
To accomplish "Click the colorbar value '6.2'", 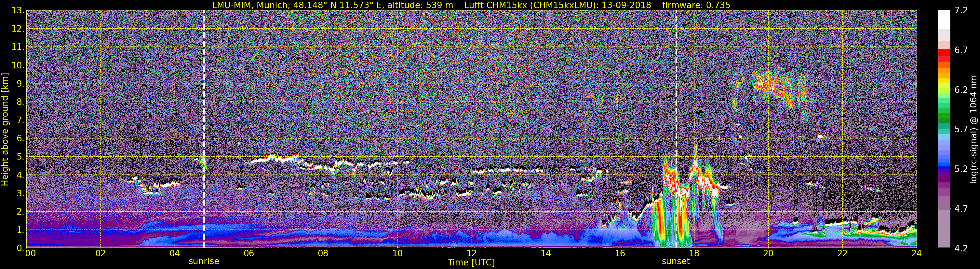I will (x=961, y=90).
